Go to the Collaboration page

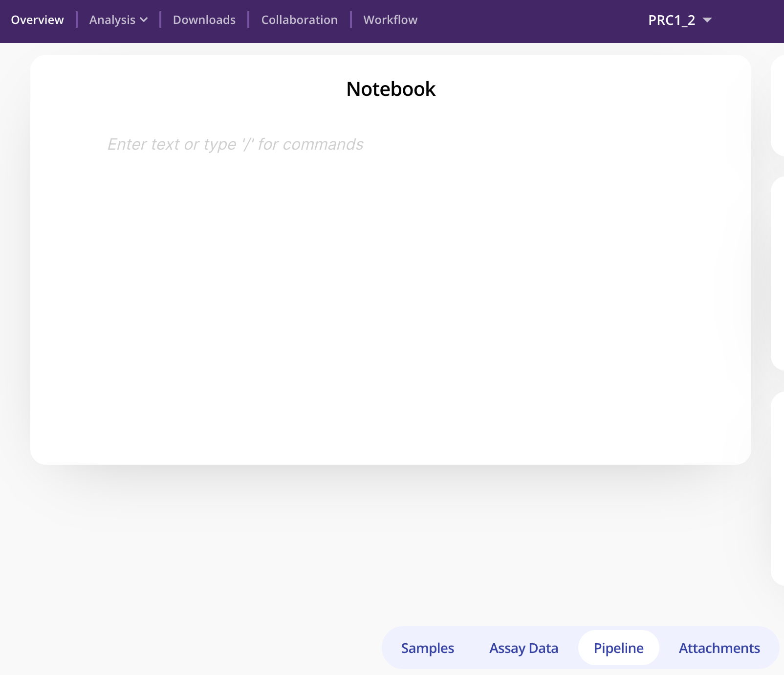pos(299,20)
